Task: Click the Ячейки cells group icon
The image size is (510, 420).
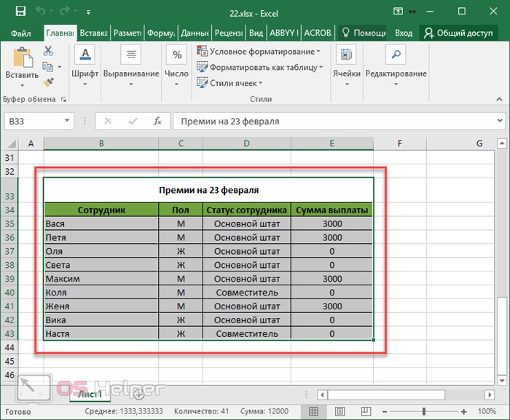Action: point(346,55)
